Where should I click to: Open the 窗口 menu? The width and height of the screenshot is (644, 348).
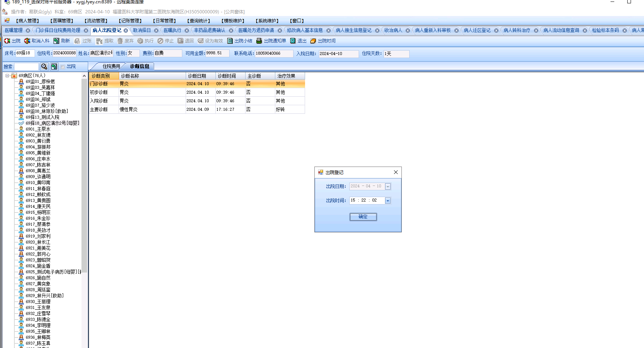(297, 21)
